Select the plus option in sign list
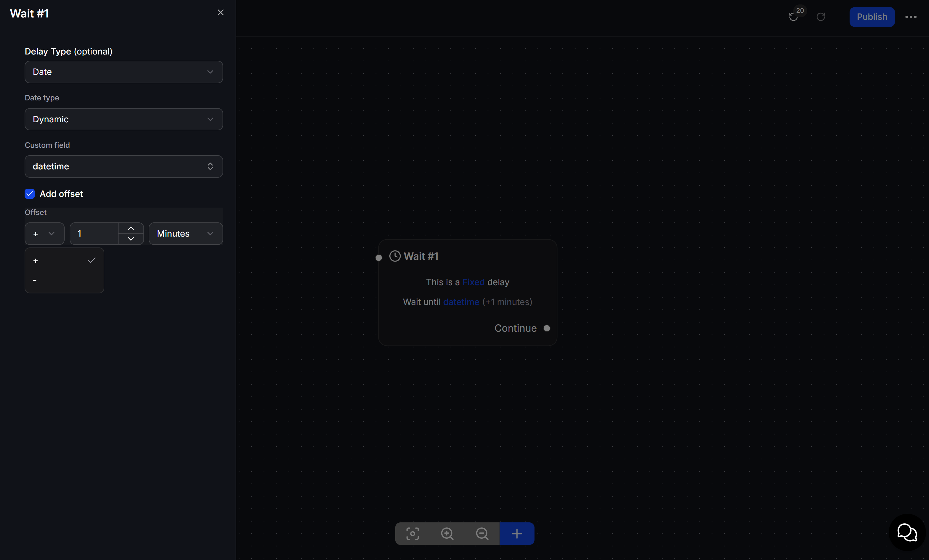 [x=65, y=261]
